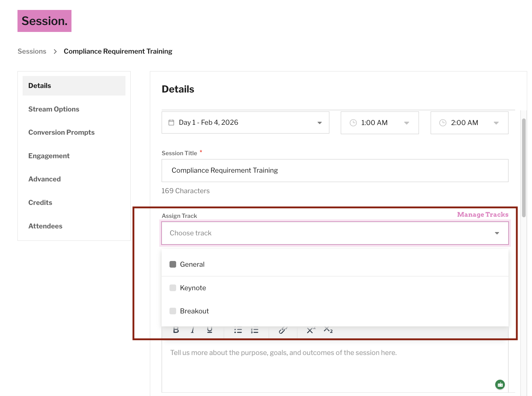The image size is (532, 396).
Task: Select the Keynote track label
Action: [193, 288]
